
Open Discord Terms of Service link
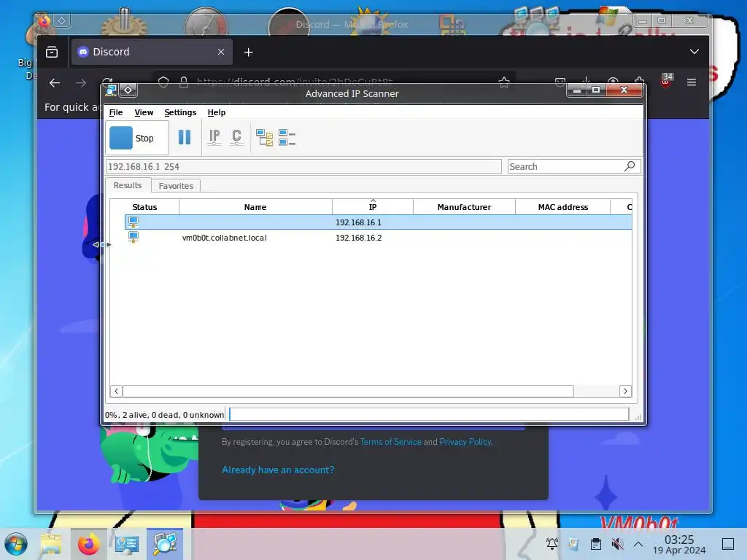click(391, 442)
